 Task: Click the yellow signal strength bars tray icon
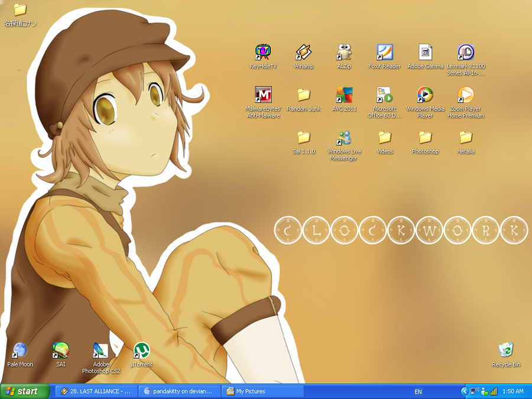click(494, 391)
